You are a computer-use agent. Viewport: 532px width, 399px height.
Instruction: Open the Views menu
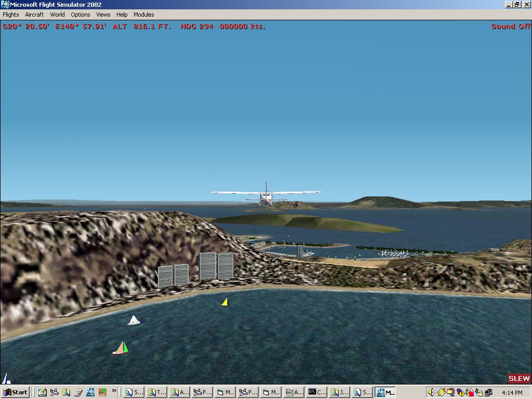click(103, 15)
